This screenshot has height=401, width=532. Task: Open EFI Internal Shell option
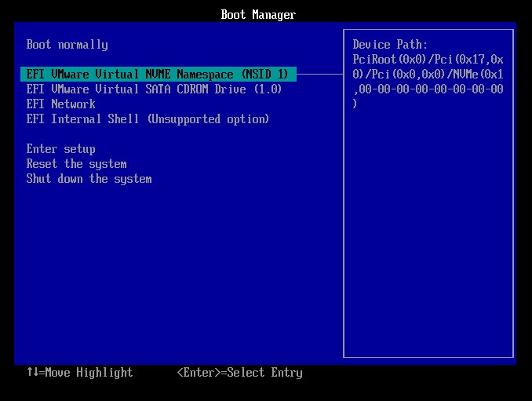[x=148, y=119]
